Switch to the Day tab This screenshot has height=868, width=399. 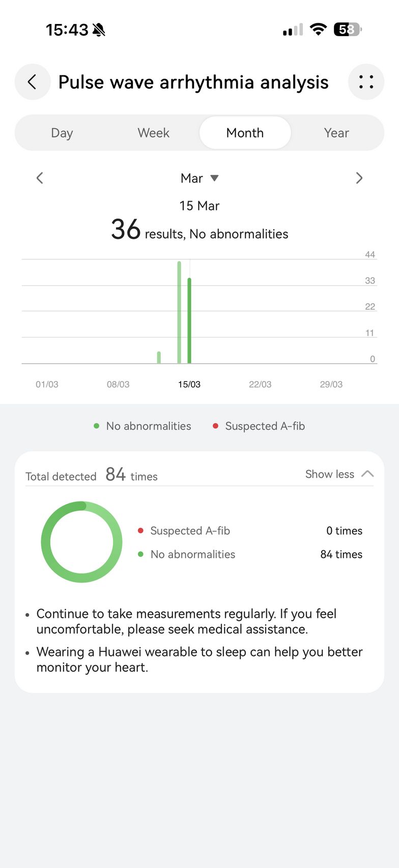[x=62, y=133]
